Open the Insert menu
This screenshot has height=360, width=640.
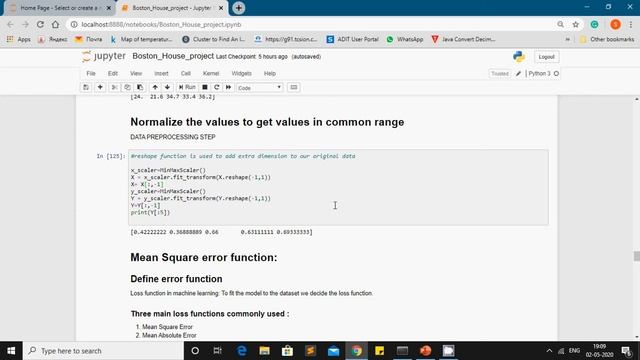pyautogui.click(x=161, y=73)
